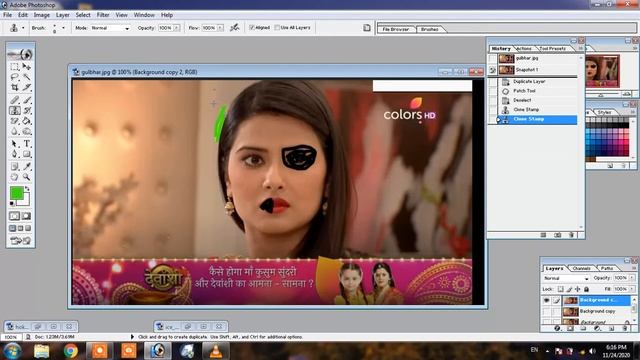Viewport: 640px width, 360px height.
Task: Select the Slice tool
Action: [x=27, y=87]
